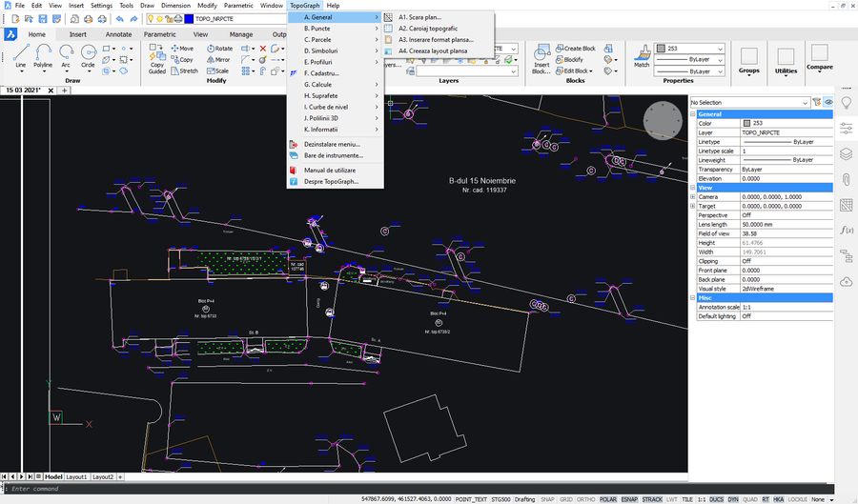
Task: Open the Attachments paperclip panel
Action: [x=846, y=179]
